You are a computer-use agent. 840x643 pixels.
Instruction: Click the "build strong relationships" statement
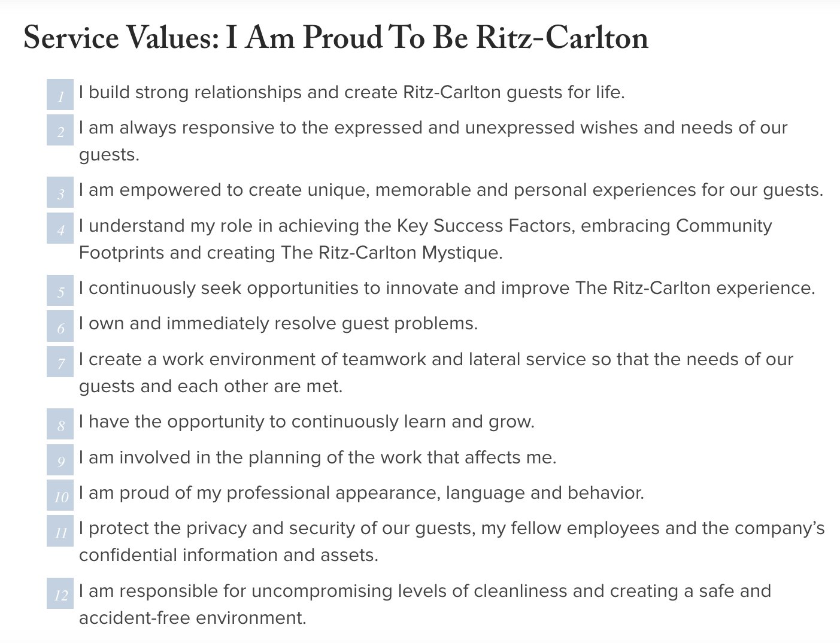351,93
